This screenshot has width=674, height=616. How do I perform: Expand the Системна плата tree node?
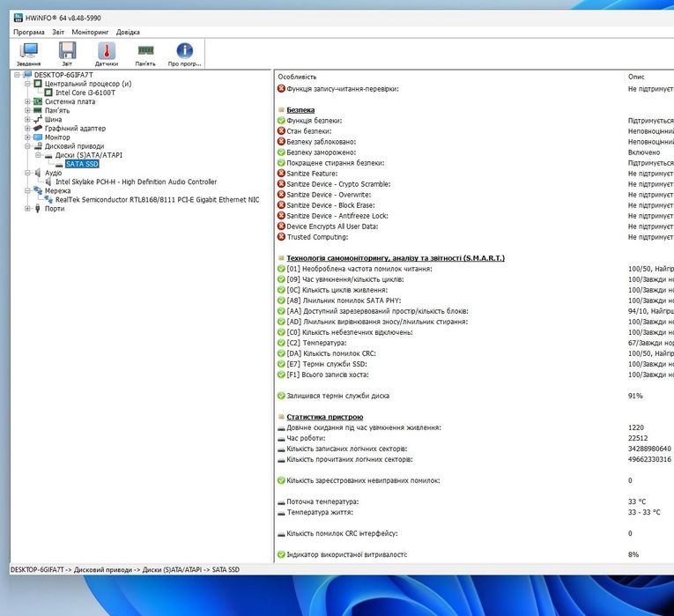pos(27,101)
